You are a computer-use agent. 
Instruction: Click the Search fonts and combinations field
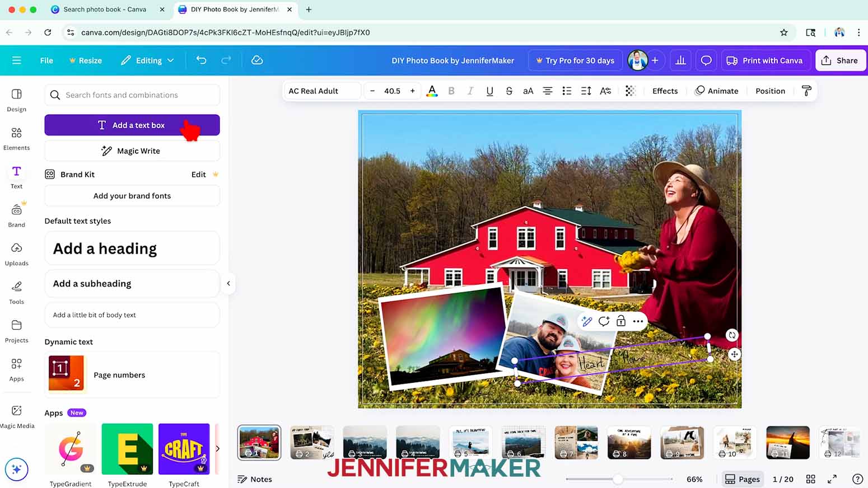132,95
